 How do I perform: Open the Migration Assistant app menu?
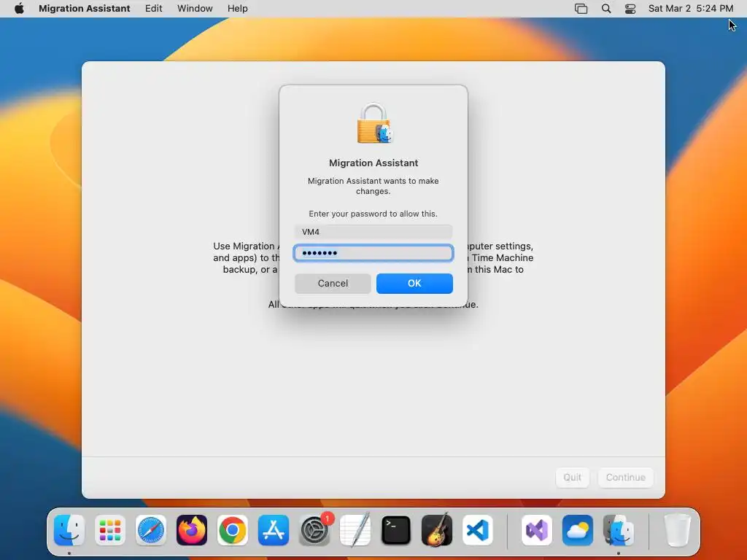[85, 9]
